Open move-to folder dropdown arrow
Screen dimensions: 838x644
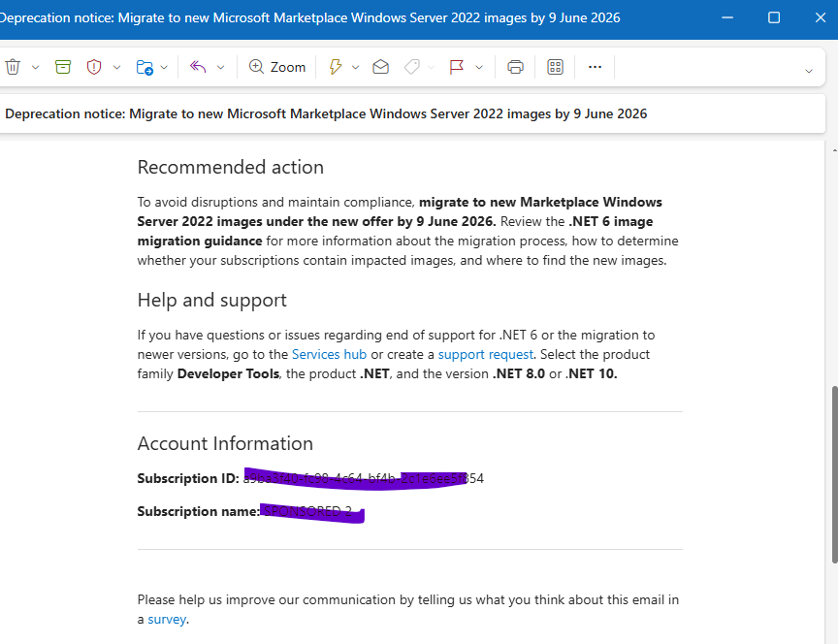pyautogui.click(x=164, y=67)
